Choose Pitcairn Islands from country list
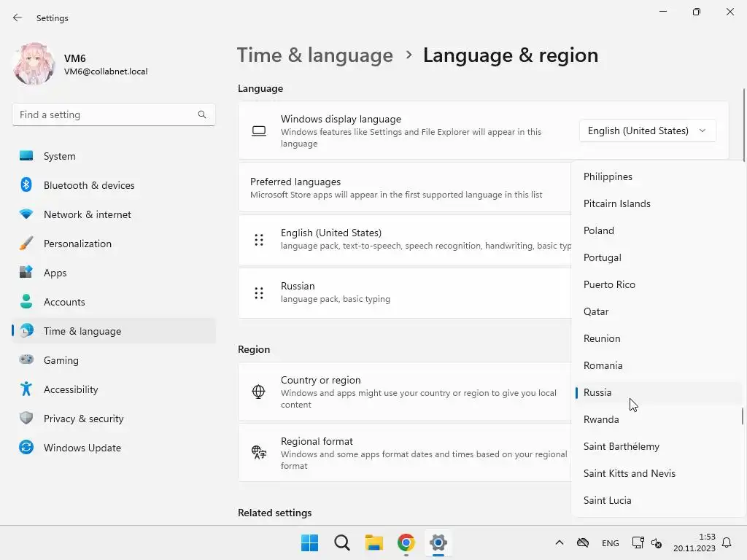 pyautogui.click(x=657, y=203)
